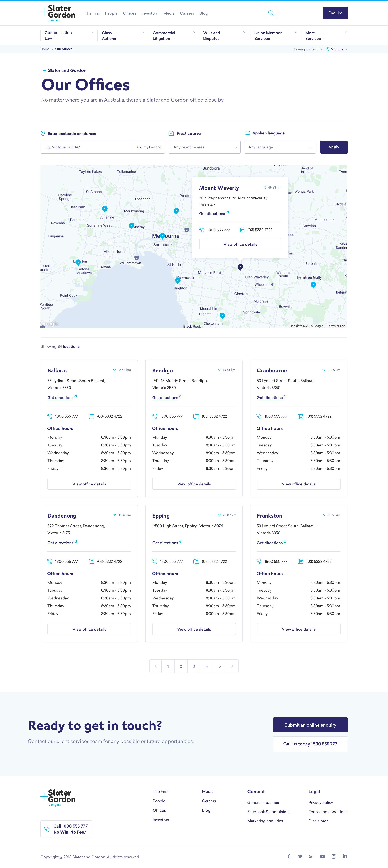Click the map pin near Cheltenham

pos(222,316)
